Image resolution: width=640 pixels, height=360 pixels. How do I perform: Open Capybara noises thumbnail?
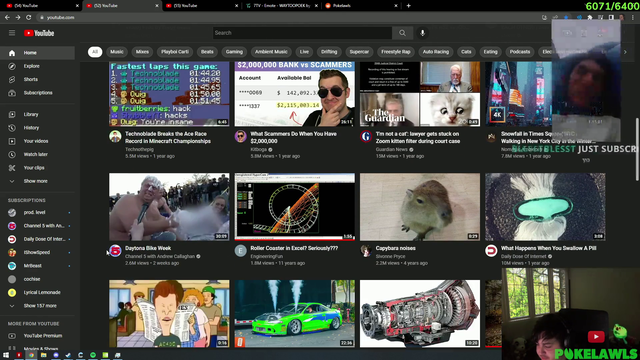pyautogui.click(x=420, y=207)
